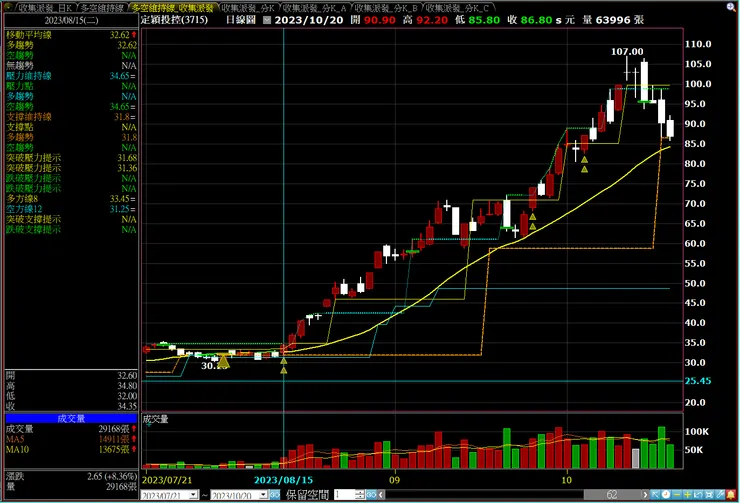Viewport: 740px width, 503px height.
Task: Open the end date 2023/10/20 dropdown
Action: click(x=263, y=495)
